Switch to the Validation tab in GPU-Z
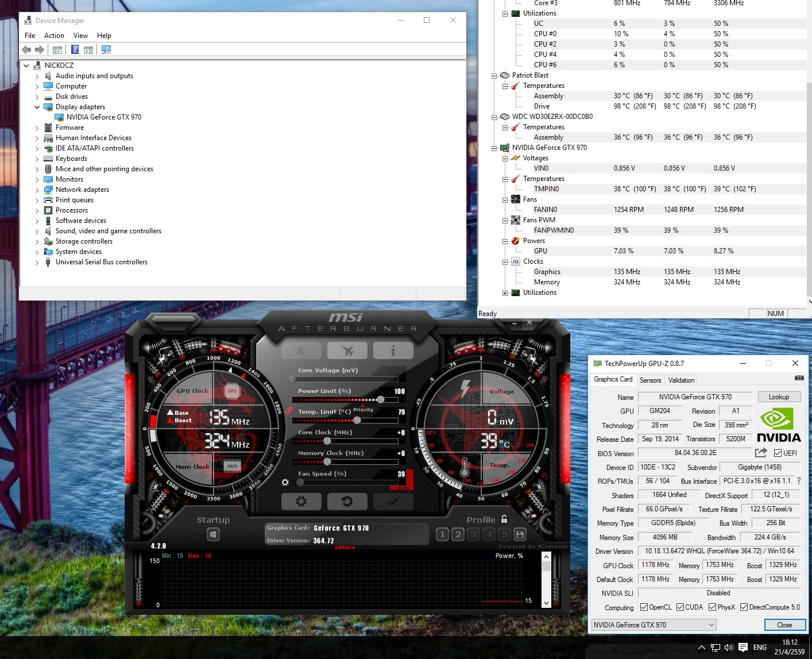Screen dimensions: 812x659 [681, 380]
